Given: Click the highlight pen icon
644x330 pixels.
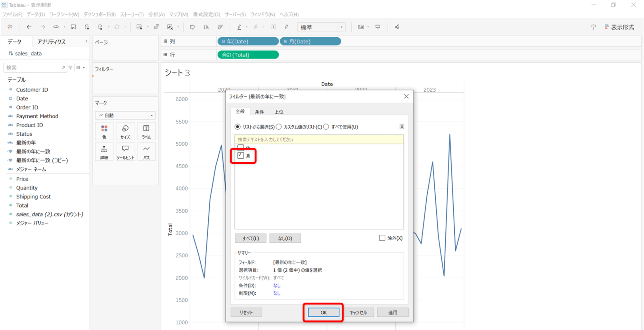Looking at the screenshot, I should (239, 27).
